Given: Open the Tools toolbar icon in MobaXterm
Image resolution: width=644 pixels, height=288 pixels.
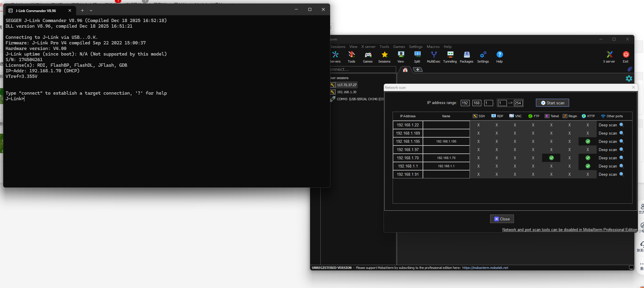Looking at the screenshot, I should pyautogui.click(x=352, y=57).
